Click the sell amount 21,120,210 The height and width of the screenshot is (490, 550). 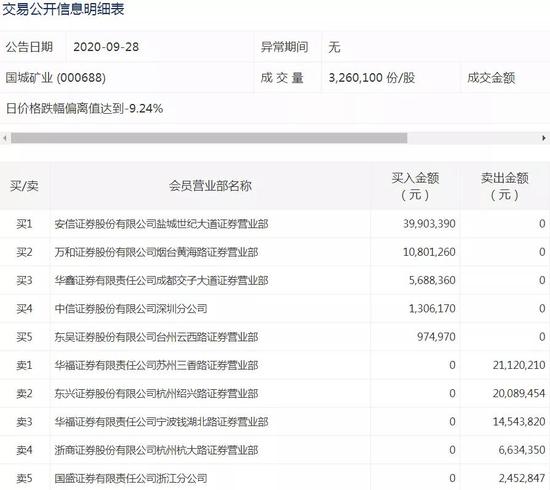(519, 365)
